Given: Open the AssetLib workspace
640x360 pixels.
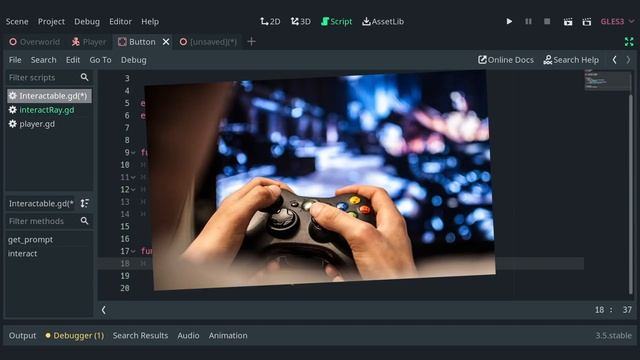Looking at the screenshot, I should (383, 22).
